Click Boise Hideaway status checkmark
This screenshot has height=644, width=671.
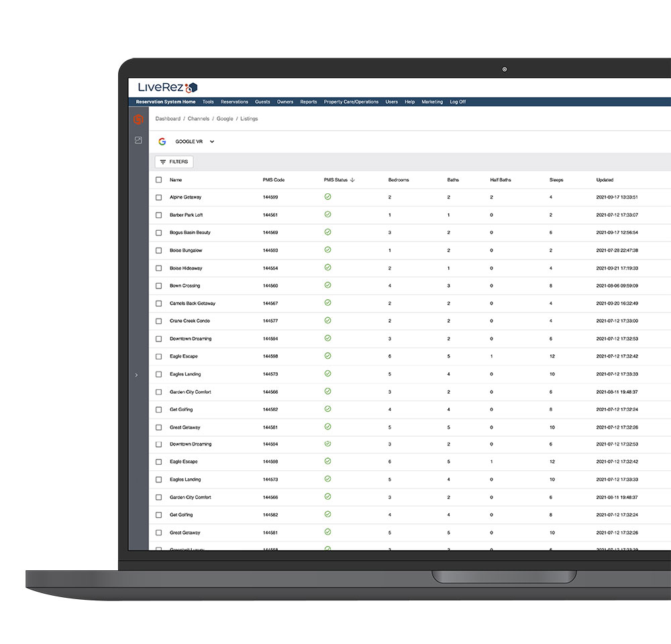[328, 268]
